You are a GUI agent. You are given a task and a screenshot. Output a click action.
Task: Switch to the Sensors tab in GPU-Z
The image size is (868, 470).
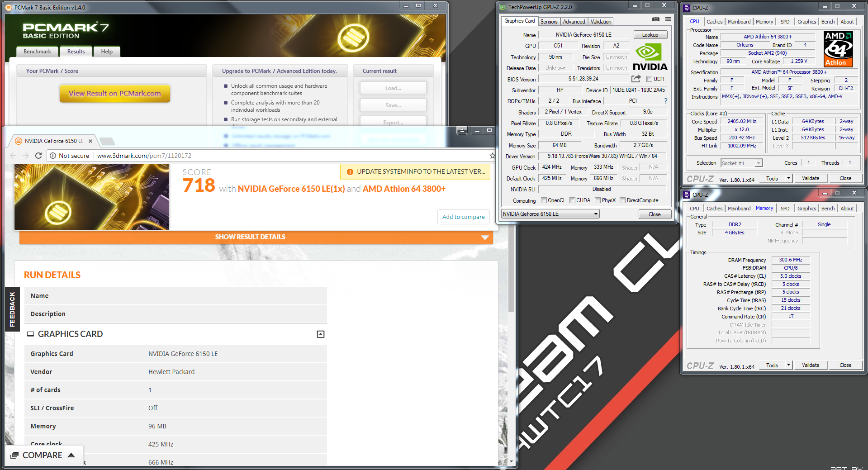pos(549,22)
